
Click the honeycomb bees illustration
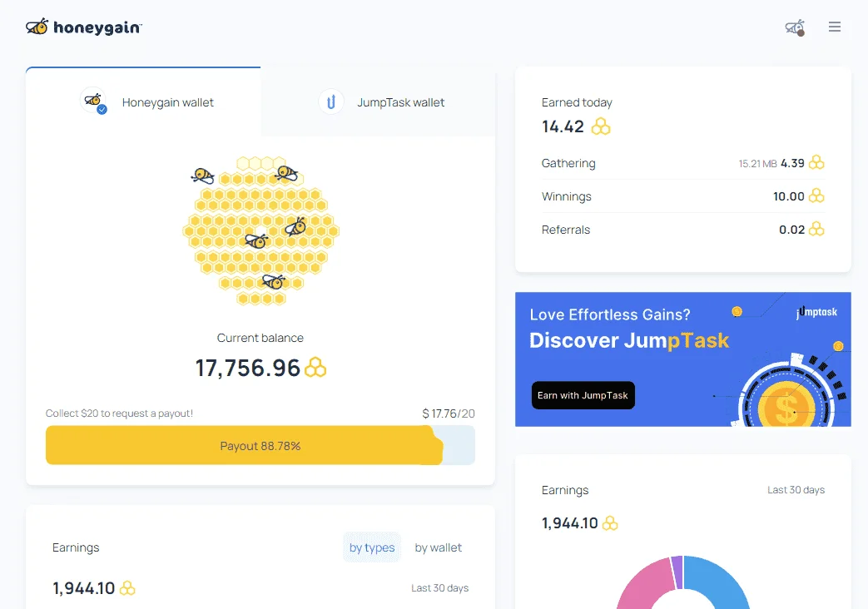pyautogui.click(x=260, y=230)
